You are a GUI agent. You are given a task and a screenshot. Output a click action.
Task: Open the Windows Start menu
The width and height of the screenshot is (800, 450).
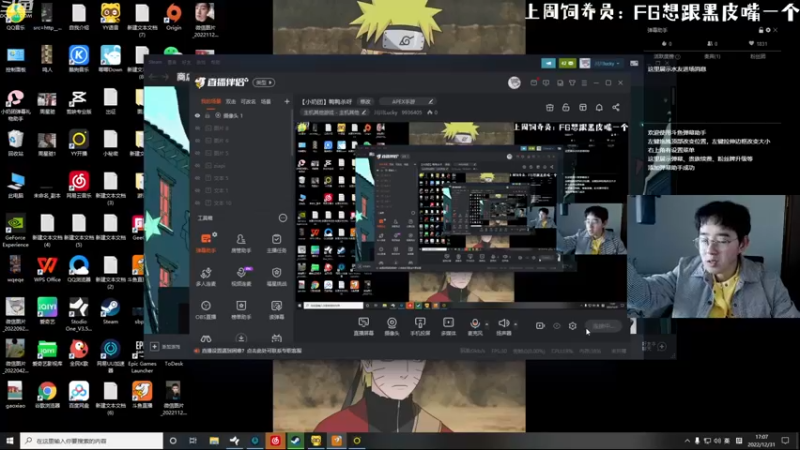[x=10, y=440]
